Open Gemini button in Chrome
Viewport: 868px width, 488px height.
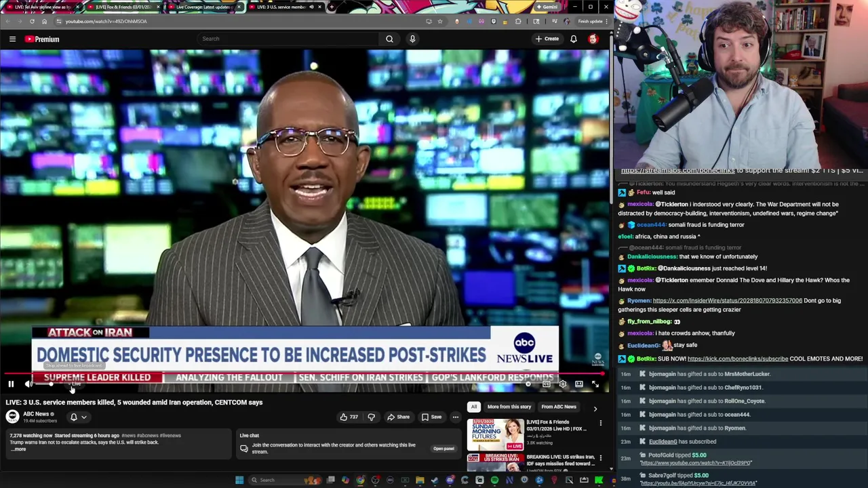click(547, 7)
